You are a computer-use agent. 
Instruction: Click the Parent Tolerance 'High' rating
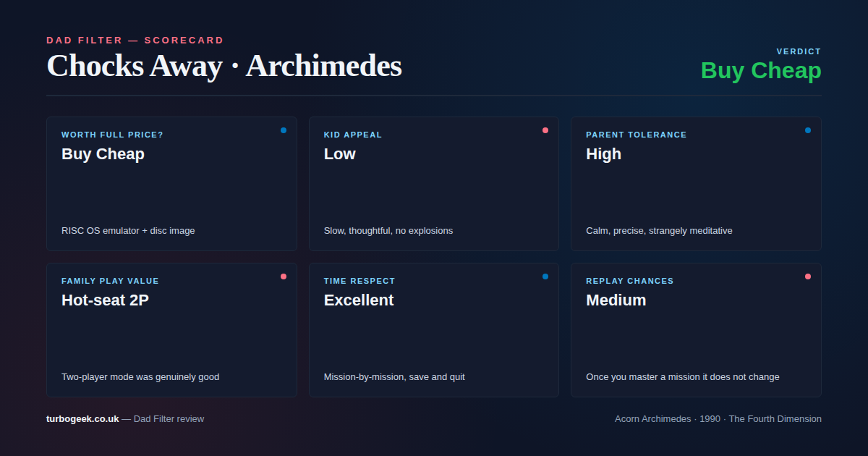[x=603, y=154]
